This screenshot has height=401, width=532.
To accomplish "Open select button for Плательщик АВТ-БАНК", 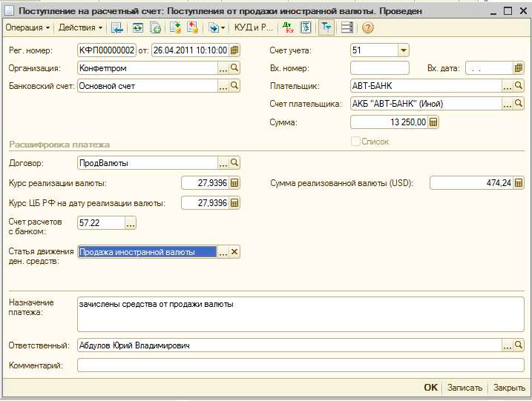I will click(x=508, y=86).
